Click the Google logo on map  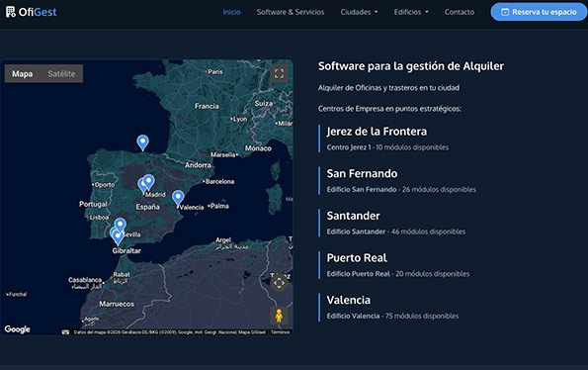click(17, 329)
